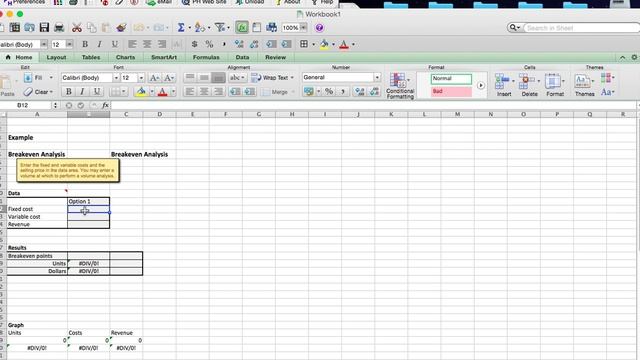Click the Search in Sheet field
Image resolution: width=640 pixels, height=360 pixels.
(x=580, y=28)
